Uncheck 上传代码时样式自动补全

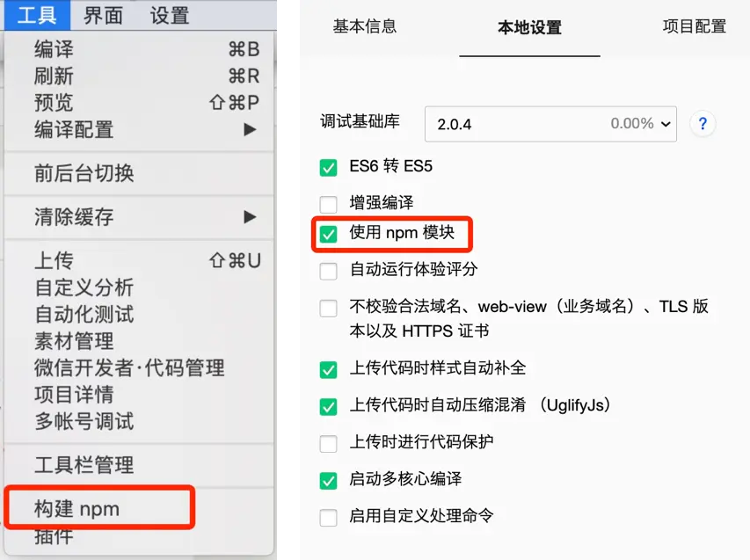point(328,369)
